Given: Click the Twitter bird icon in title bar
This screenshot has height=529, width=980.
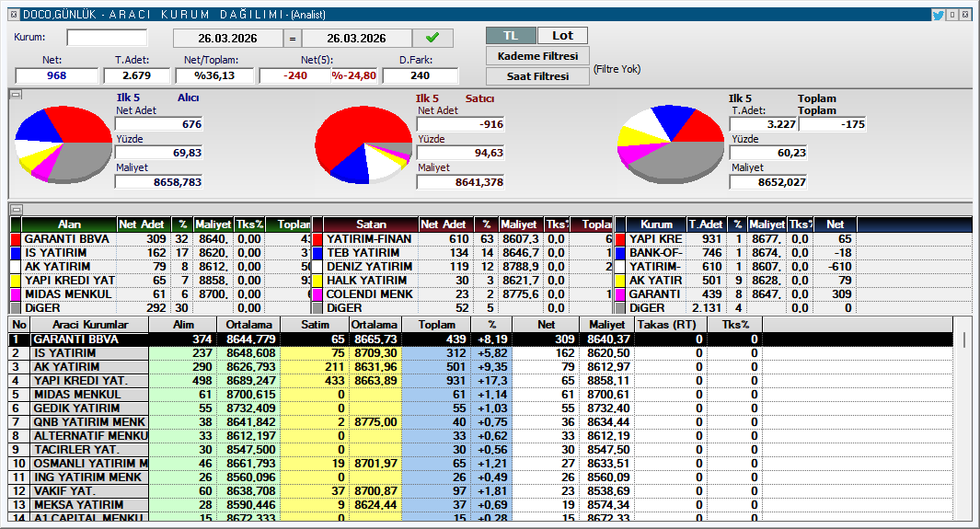Looking at the screenshot, I should pyautogui.click(x=938, y=14).
